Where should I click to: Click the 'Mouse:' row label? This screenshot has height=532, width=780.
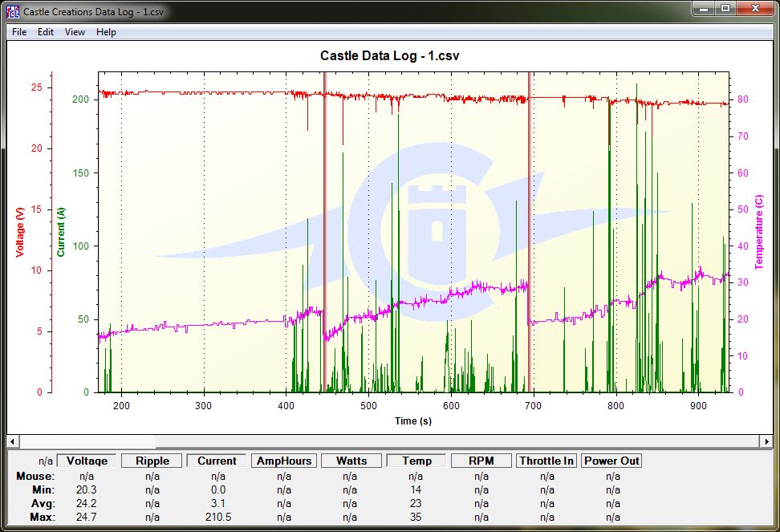(x=35, y=477)
